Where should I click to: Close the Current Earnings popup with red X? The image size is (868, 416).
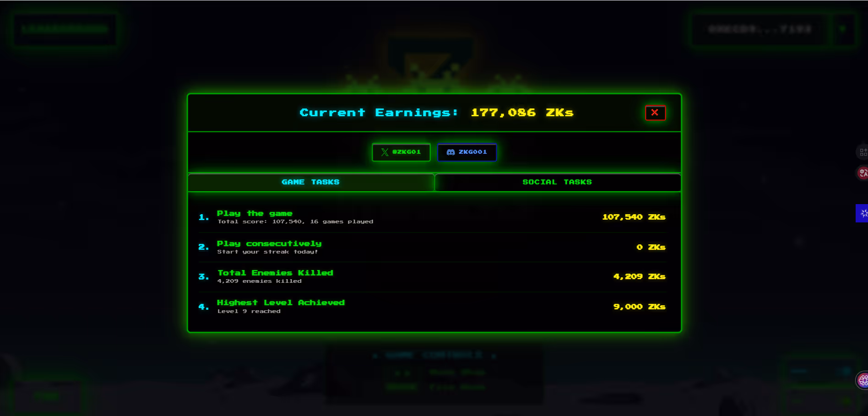(655, 113)
